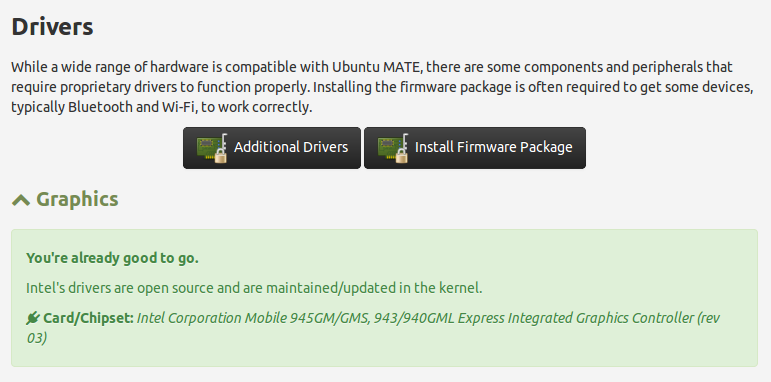Collapse the Graphics section chevron
The height and width of the screenshot is (382, 771).
click(x=21, y=200)
